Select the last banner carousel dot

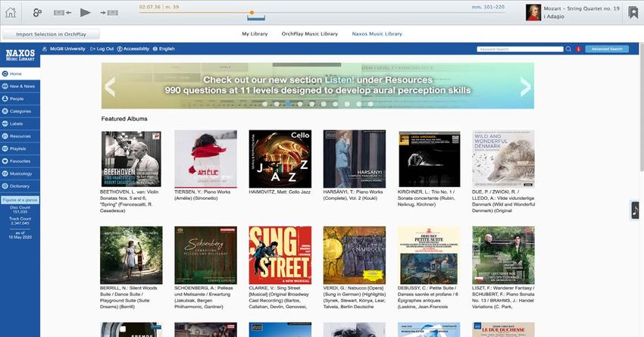click(370, 105)
